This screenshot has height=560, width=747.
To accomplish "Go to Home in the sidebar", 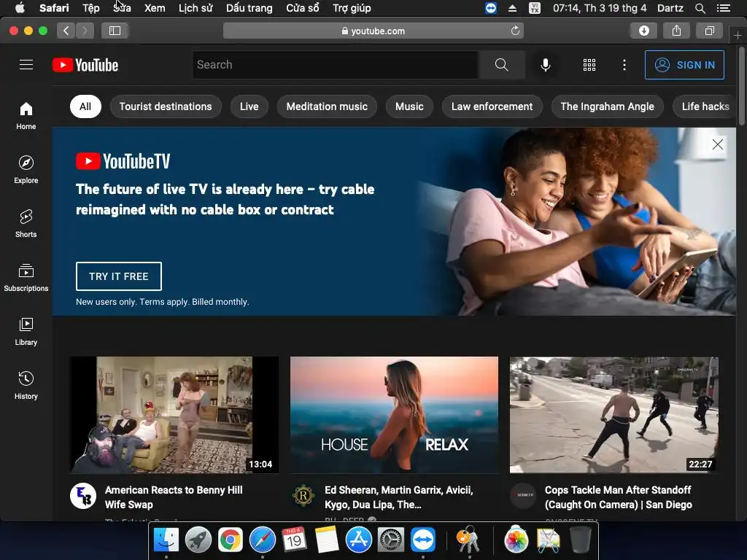I will click(x=26, y=116).
